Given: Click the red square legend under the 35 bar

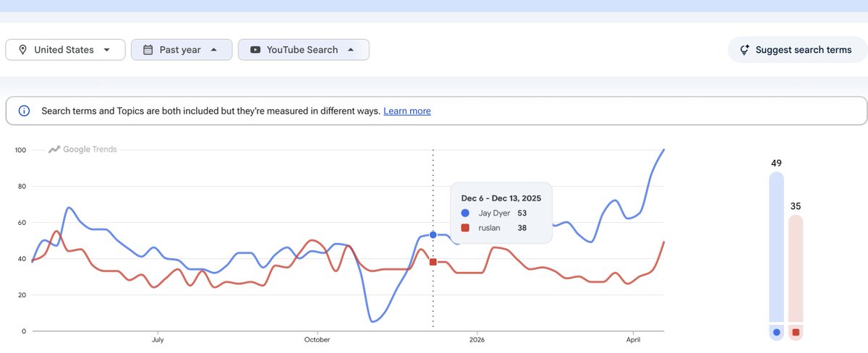Looking at the screenshot, I should 796,333.
